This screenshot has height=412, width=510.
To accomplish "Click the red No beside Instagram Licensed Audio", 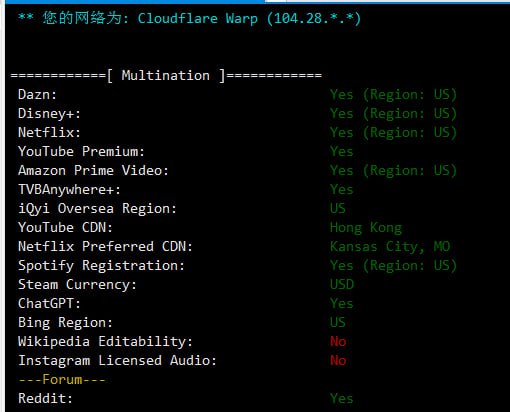I will pyautogui.click(x=338, y=361).
